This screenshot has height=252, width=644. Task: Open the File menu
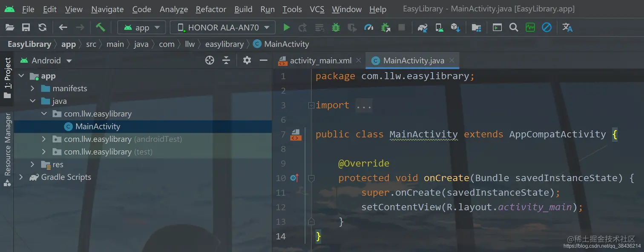tap(28, 9)
